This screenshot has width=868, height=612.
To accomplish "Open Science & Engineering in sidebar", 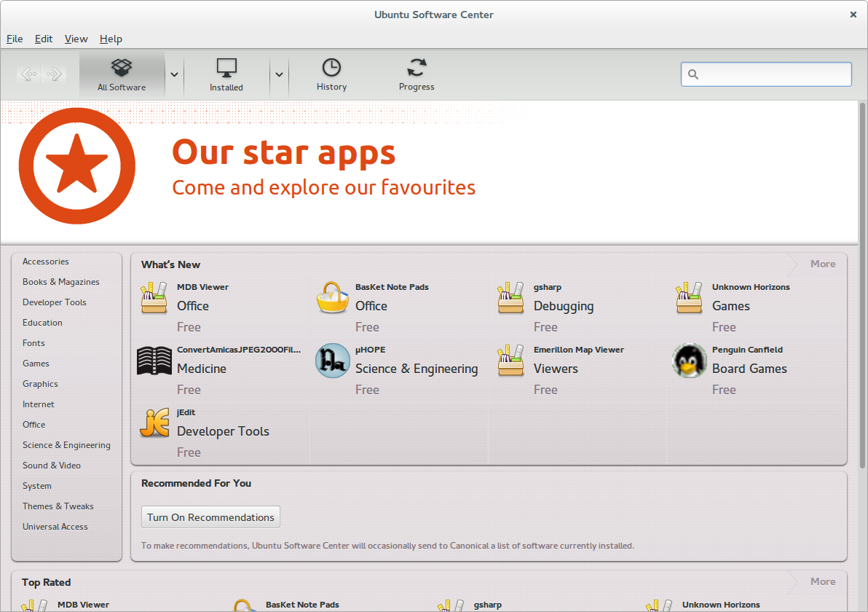I will (66, 445).
